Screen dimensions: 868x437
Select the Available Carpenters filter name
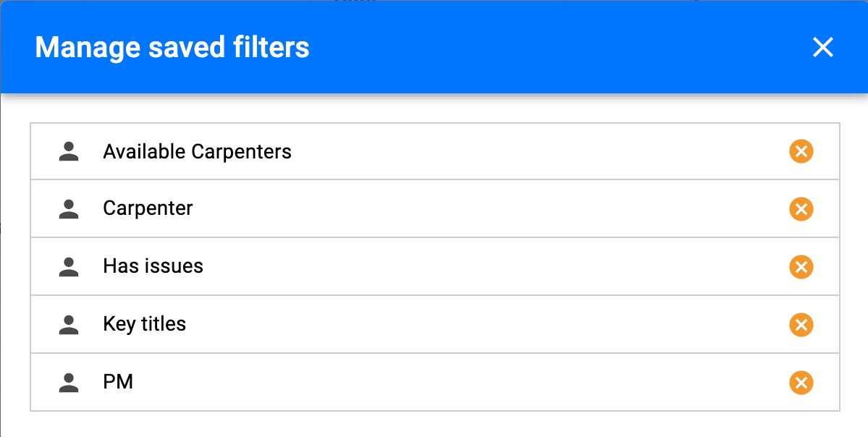197,151
